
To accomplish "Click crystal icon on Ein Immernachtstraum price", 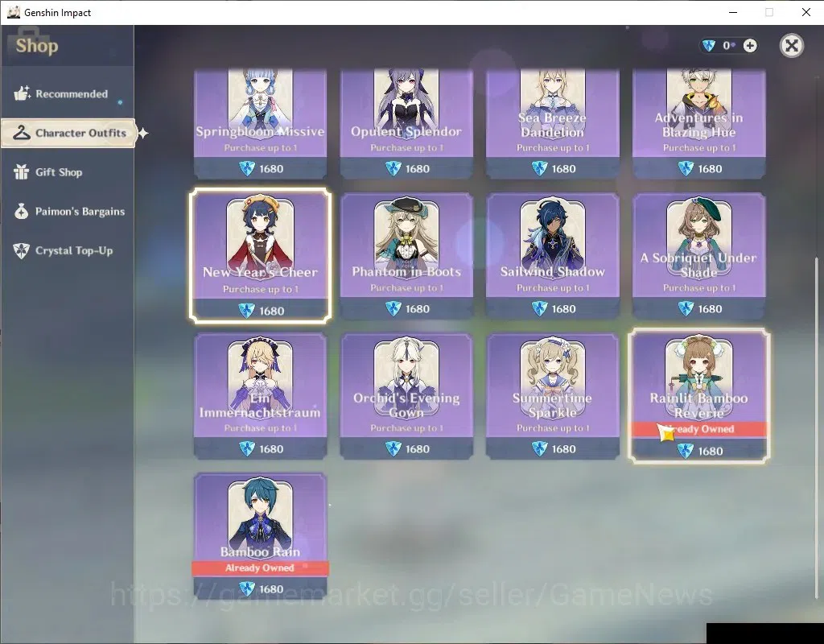I will [x=246, y=449].
